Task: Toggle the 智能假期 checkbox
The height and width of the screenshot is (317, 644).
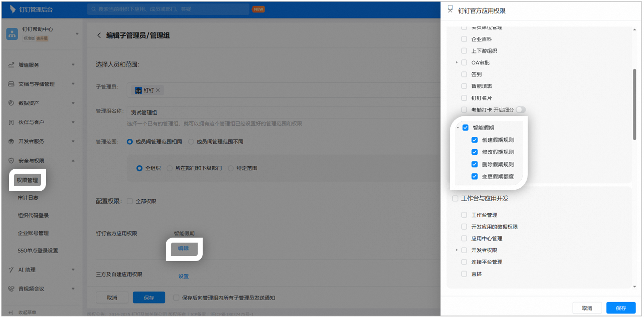Action: (x=465, y=128)
